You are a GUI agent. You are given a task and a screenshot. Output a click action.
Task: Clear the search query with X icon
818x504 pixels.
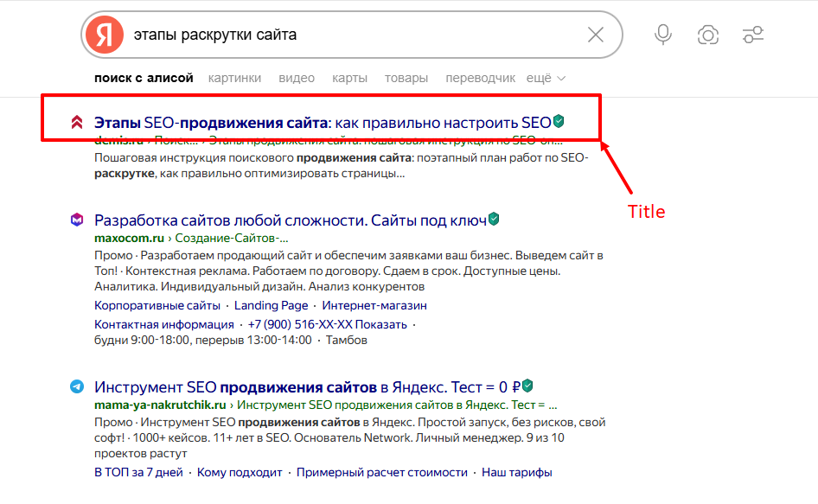coord(596,35)
